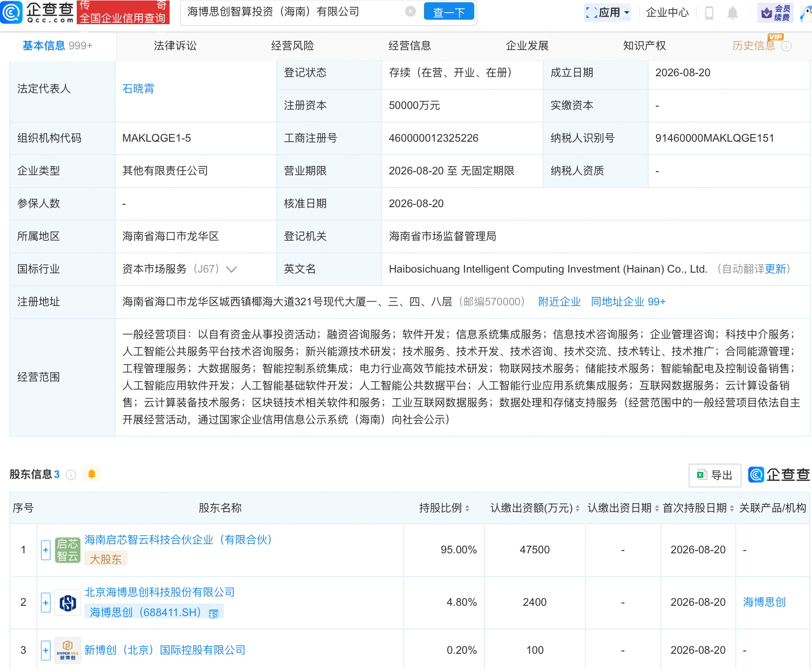812x669 pixels.
Task: Click the 查一下 search button
Action: pyautogui.click(x=449, y=12)
